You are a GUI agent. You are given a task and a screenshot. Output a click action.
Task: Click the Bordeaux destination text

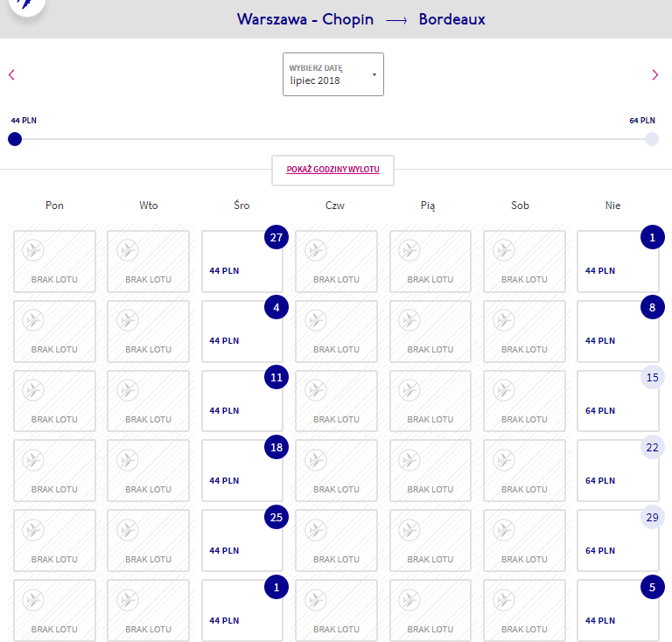point(451,19)
